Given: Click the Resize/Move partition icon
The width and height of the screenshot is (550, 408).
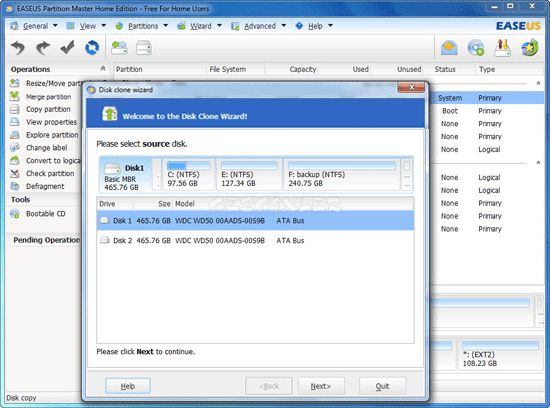Looking at the screenshot, I should [x=15, y=83].
